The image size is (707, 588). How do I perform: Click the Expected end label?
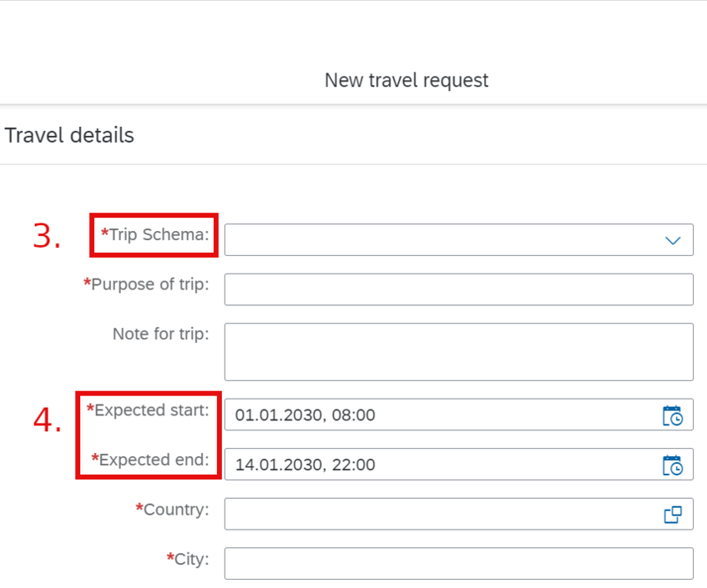(x=150, y=460)
